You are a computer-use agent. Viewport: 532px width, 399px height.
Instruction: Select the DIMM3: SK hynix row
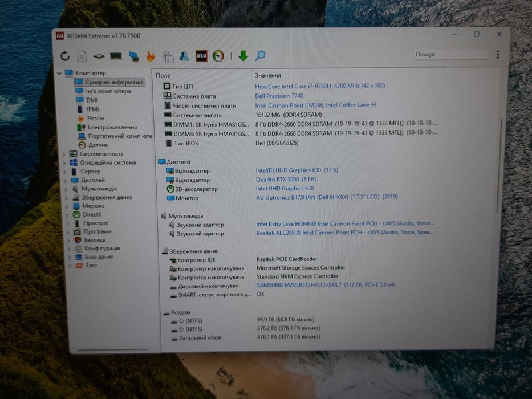point(300,134)
